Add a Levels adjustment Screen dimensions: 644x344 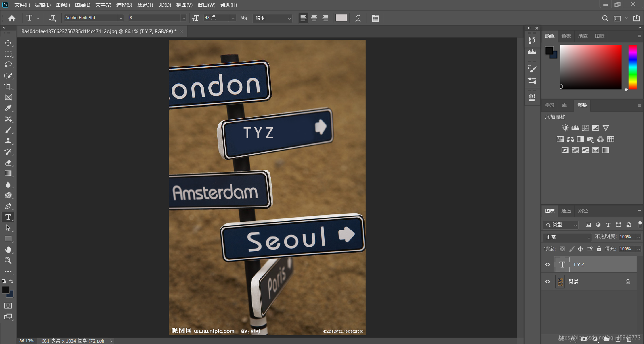pyautogui.click(x=575, y=128)
